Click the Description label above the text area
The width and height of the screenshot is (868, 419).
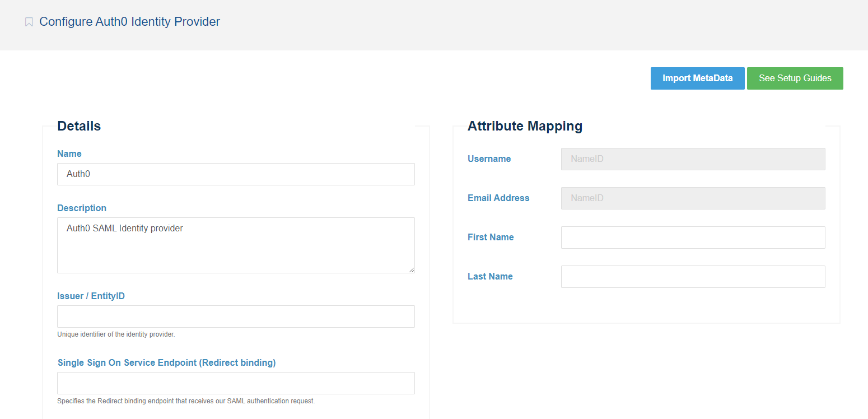tap(82, 208)
